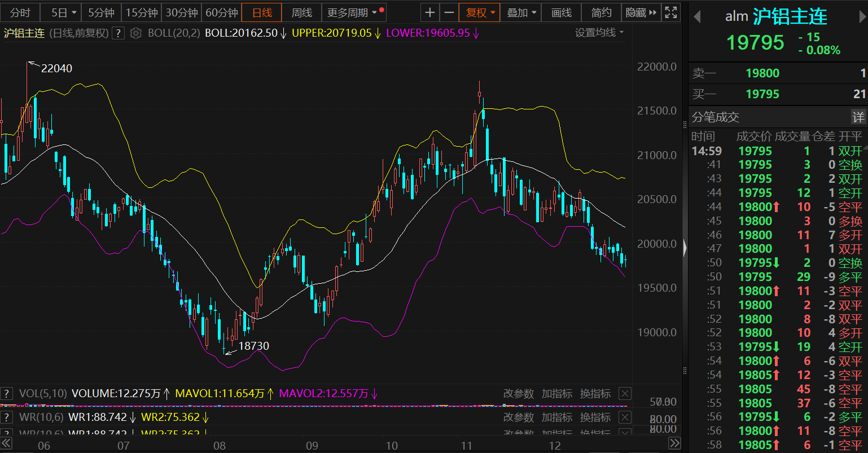The image size is (868, 453).
Task: Toggle 简约 simple view mode
Action: click(601, 12)
